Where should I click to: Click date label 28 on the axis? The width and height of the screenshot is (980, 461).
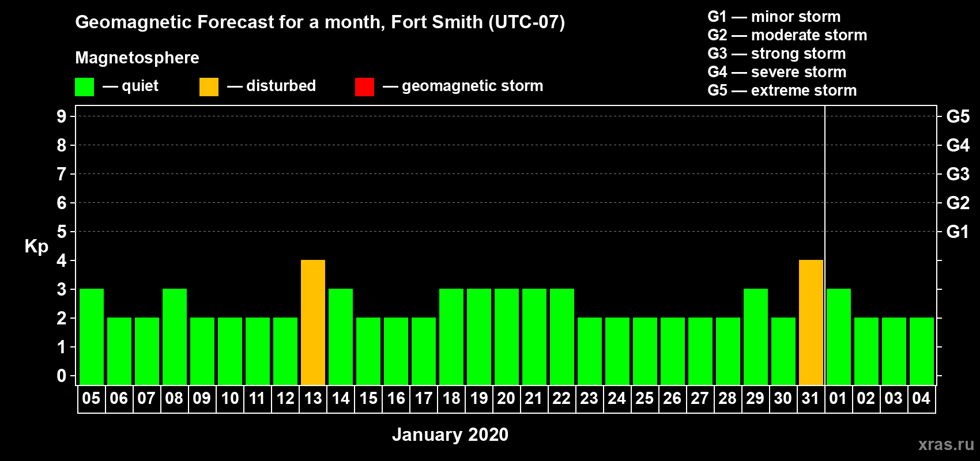click(728, 398)
